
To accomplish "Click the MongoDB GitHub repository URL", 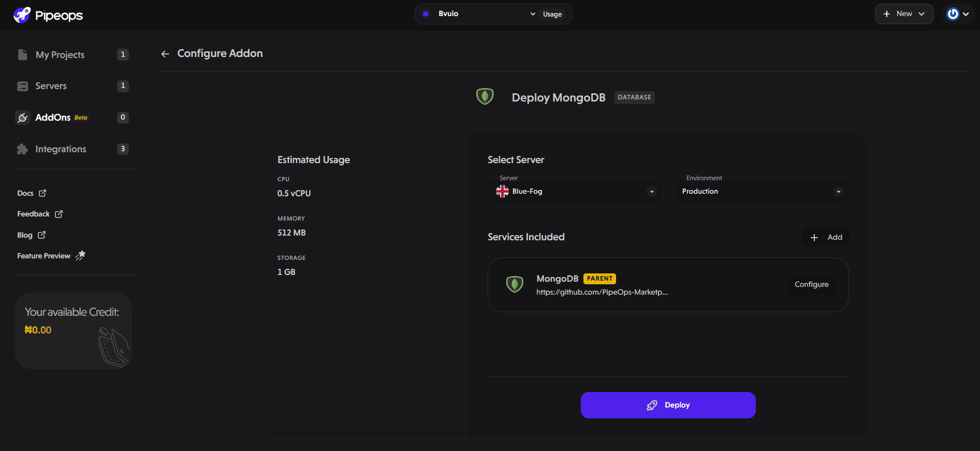I will 602,293.
